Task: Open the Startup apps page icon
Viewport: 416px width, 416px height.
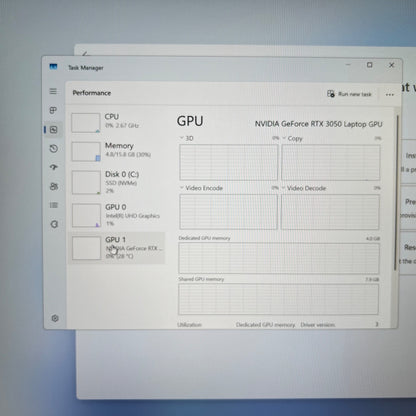Action: coord(54,167)
